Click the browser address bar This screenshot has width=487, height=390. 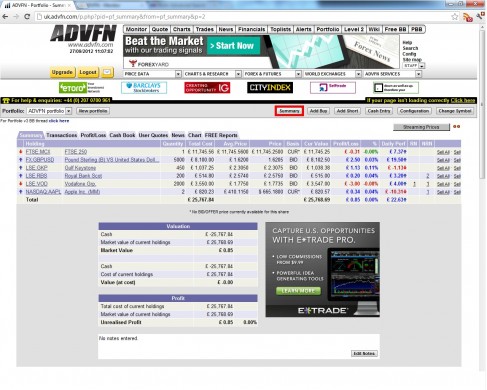coord(243,17)
